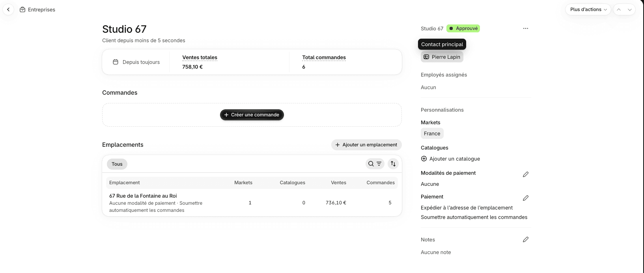Click the Emplacement column header
644x273 pixels.
(125, 183)
